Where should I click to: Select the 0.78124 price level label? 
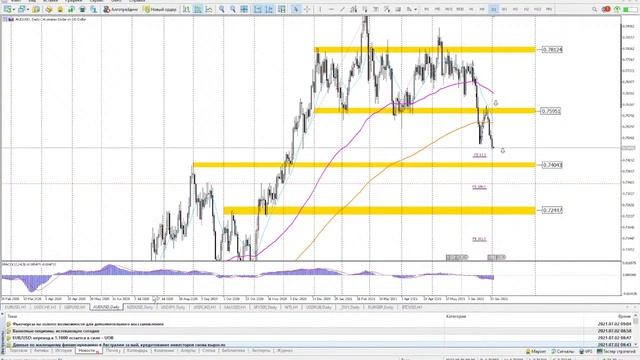pos(551,49)
